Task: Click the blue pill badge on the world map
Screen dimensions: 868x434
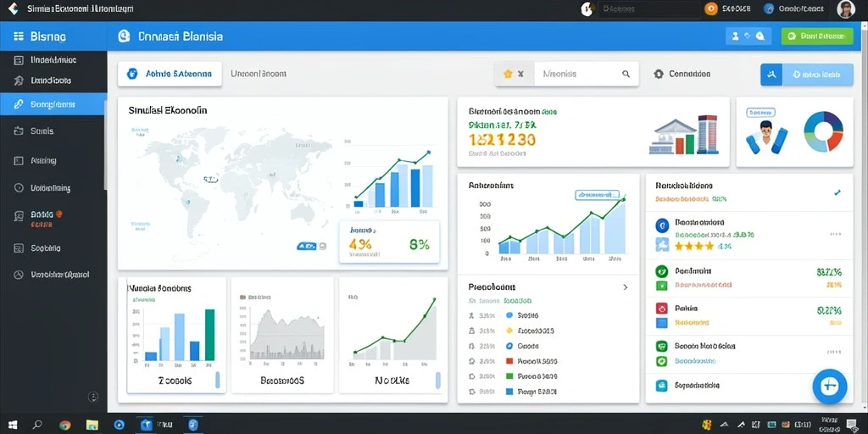Action: (x=307, y=247)
